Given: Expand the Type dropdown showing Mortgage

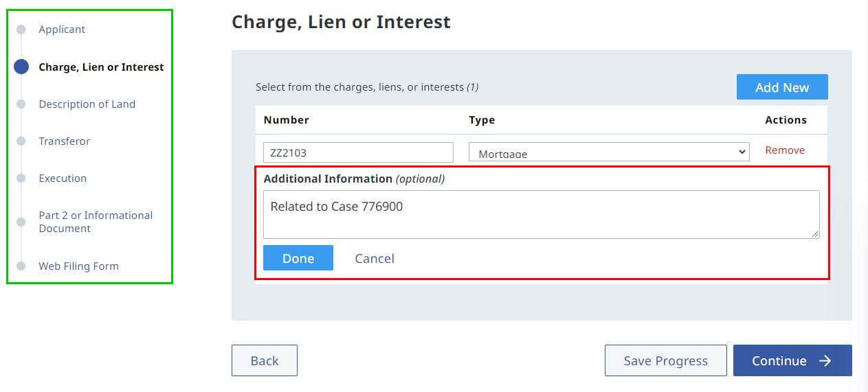Looking at the screenshot, I should 609,152.
